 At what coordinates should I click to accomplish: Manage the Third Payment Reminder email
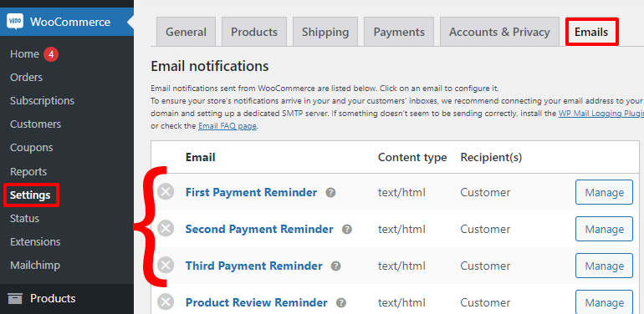(604, 266)
